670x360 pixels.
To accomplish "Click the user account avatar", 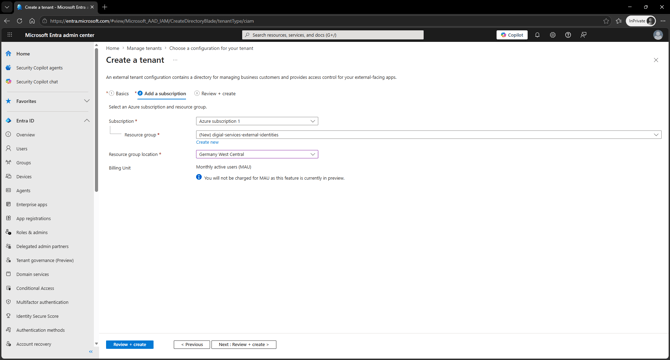I will [x=658, y=35].
